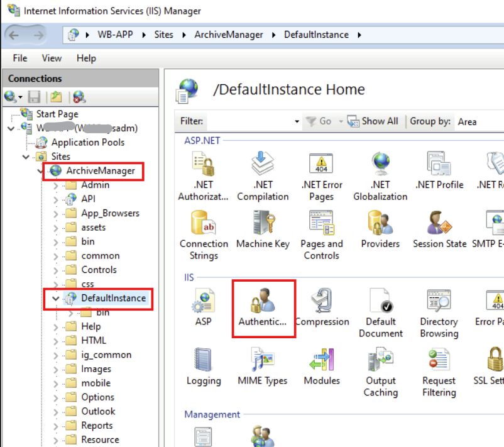This screenshot has width=504, height=447.
Task: Open Compression feature
Action: pyautogui.click(x=321, y=308)
